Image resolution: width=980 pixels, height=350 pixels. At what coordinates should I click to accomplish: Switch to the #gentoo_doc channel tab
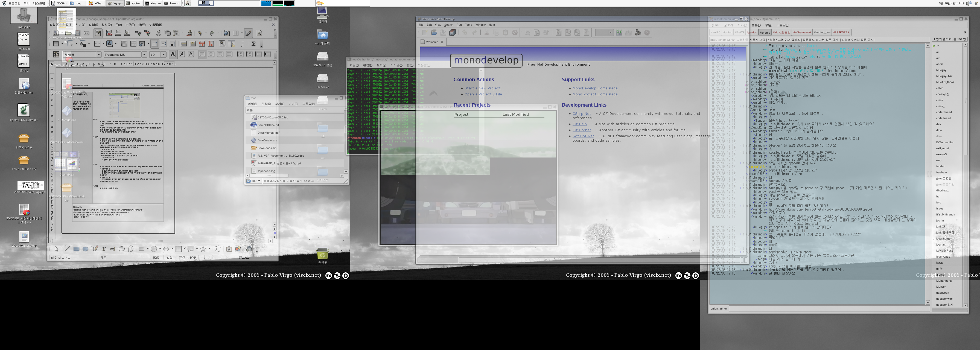point(822,32)
